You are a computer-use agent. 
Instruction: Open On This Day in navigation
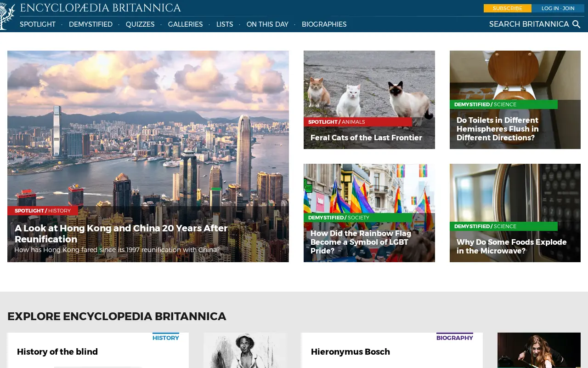pos(267,24)
